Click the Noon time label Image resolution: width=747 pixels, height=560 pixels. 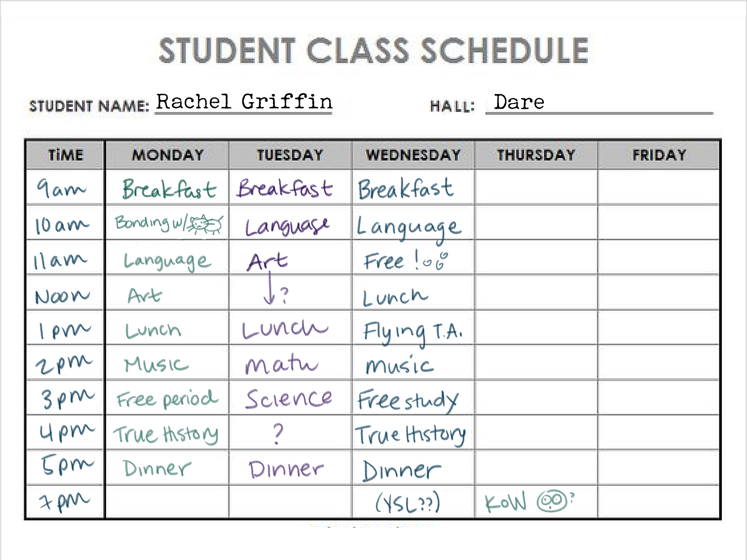click(63, 297)
